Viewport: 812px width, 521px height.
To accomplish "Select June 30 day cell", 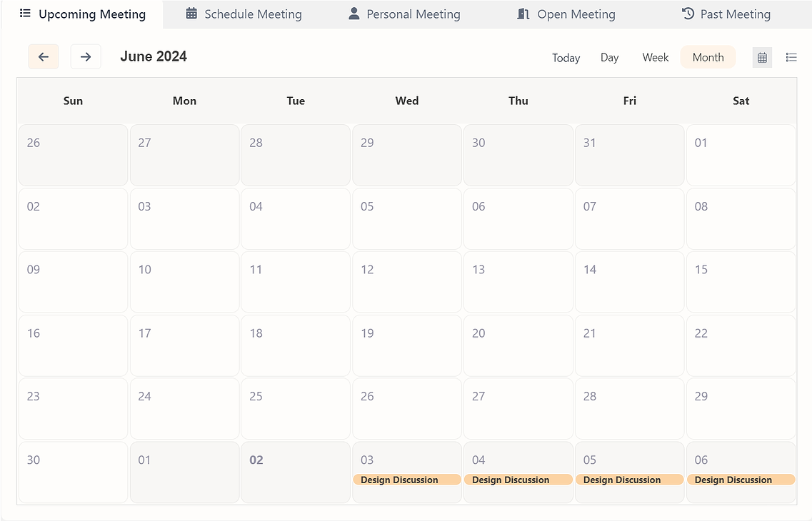I will pos(73,472).
